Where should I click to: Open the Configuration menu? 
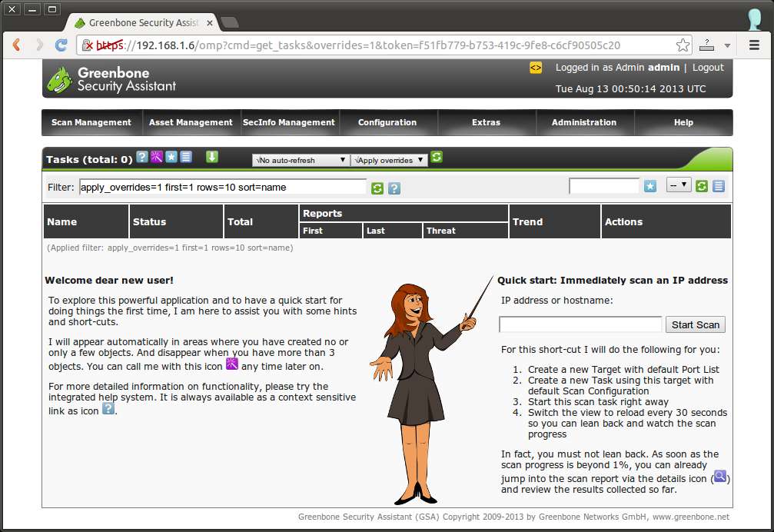pyautogui.click(x=387, y=122)
